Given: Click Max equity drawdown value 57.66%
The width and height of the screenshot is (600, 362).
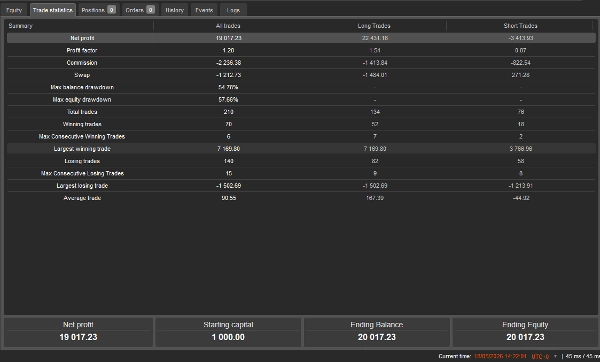Looking at the screenshot, I should pos(228,99).
